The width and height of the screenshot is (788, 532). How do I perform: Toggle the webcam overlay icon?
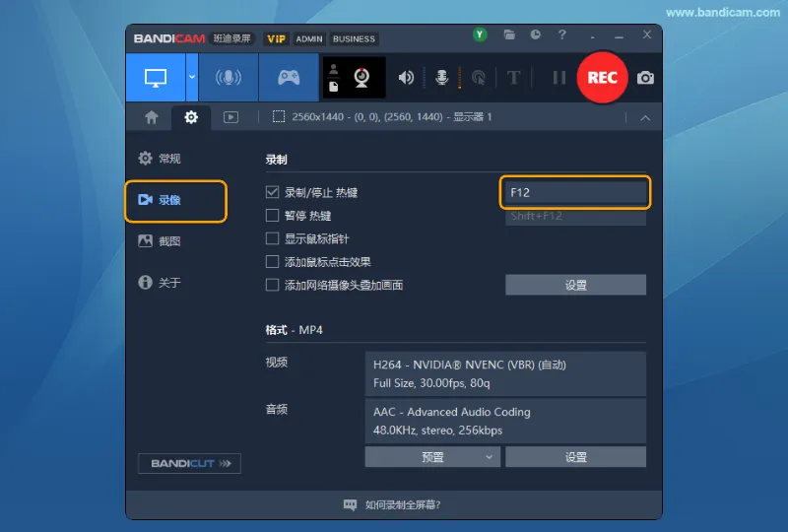[x=361, y=78]
